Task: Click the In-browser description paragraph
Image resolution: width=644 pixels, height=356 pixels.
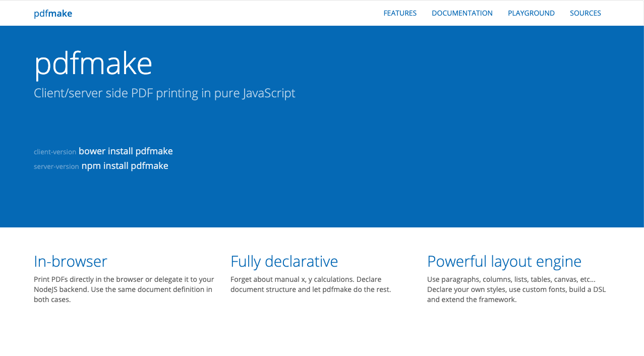Action: [x=123, y=289]
